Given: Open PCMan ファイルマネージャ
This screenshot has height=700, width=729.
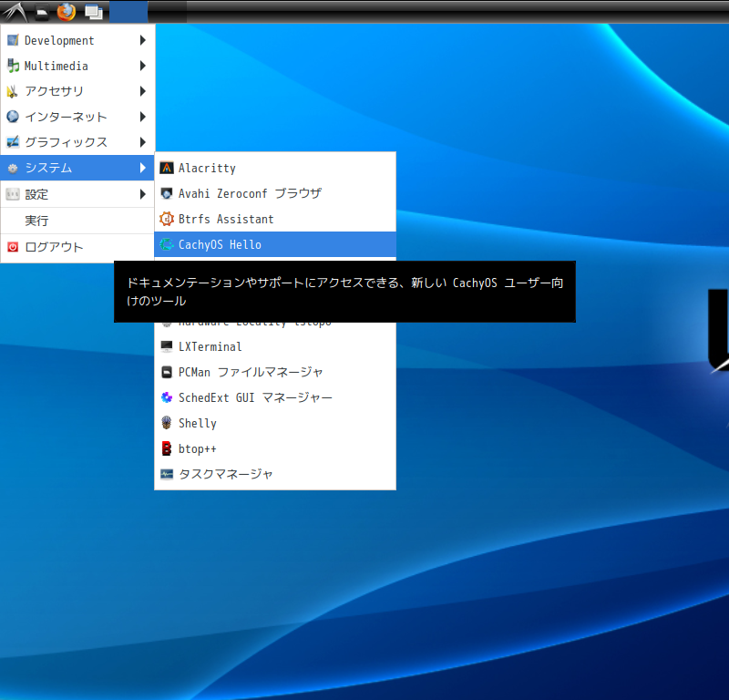Looking at the screenshot, I should click(x=275, y=372).
